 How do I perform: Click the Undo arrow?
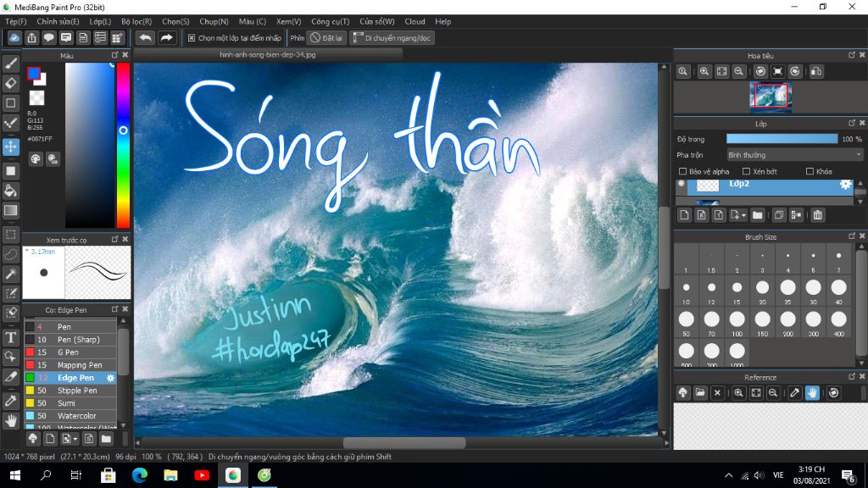(145, 37)
